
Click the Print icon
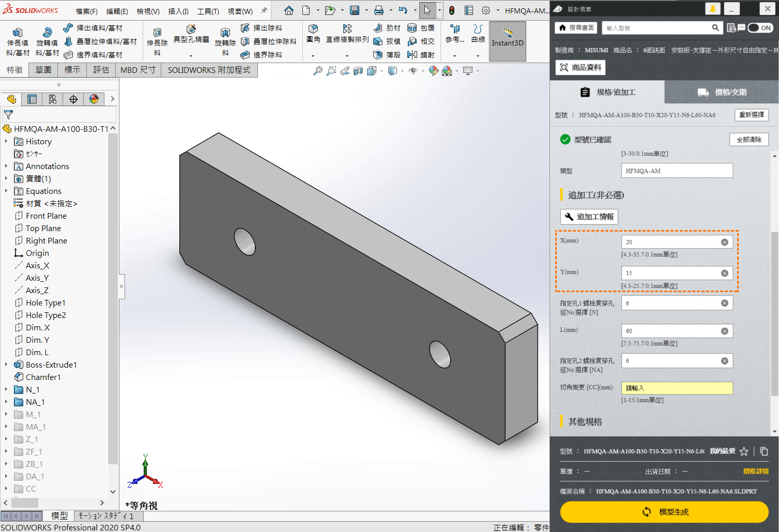click(379, 10)
